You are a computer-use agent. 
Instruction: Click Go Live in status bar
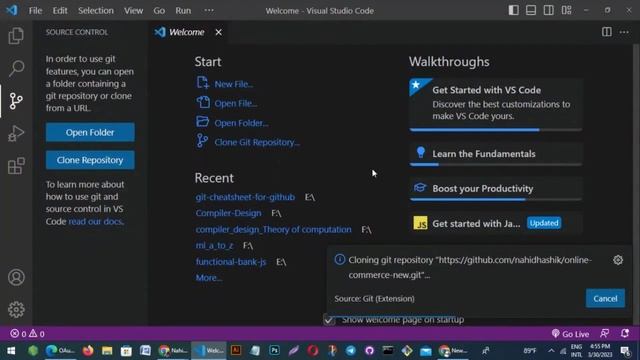click(570, 334)
